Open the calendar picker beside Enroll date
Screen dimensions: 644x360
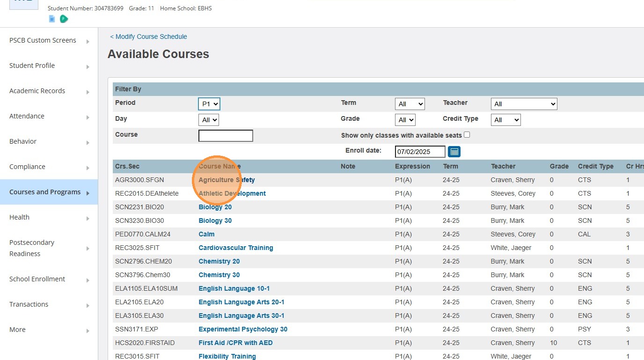[x=454, y=152]
